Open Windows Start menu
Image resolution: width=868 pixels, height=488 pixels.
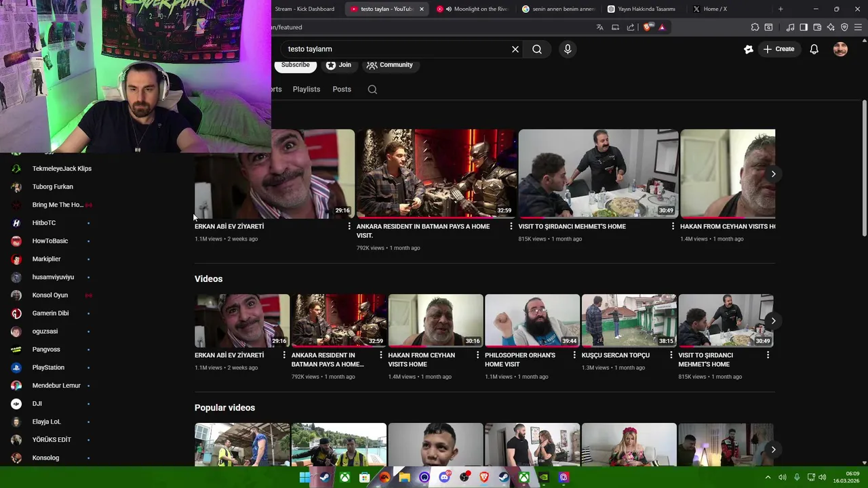coord(304,477)
